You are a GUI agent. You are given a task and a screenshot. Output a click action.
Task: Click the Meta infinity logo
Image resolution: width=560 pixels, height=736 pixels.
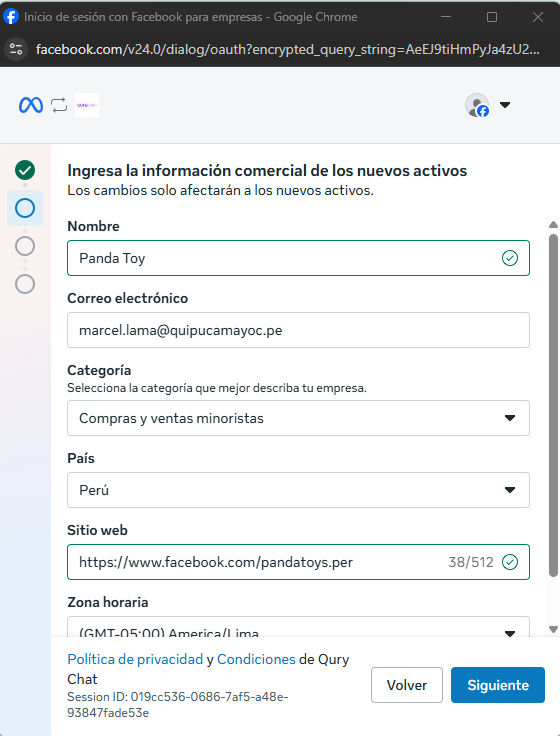tap(31, 105)
